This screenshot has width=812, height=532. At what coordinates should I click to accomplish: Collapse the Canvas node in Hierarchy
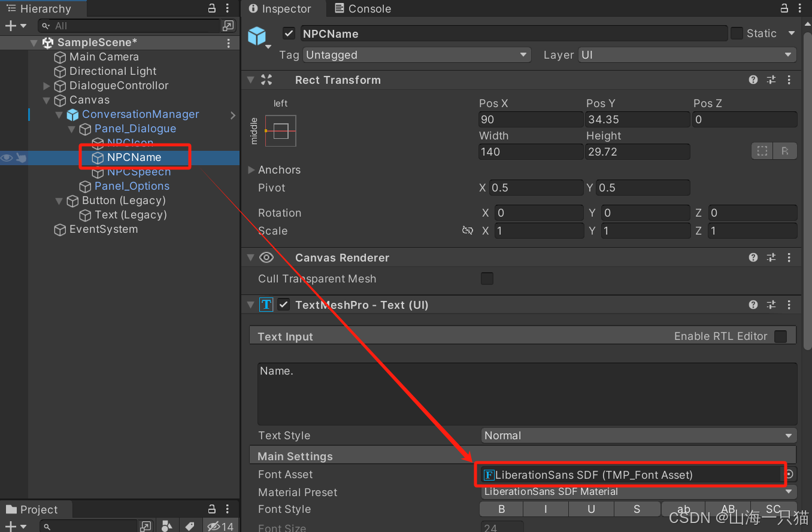click(47, 101)
